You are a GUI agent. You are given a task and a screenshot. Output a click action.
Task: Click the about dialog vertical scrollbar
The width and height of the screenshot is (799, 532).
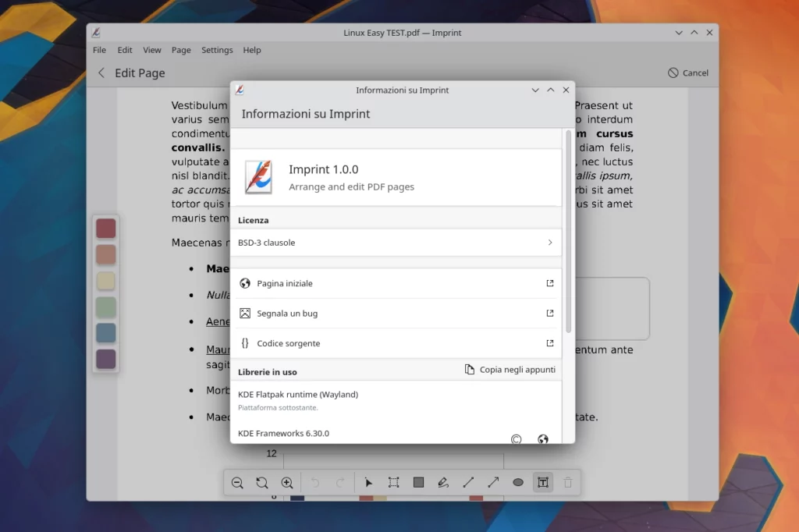[568, 232]
